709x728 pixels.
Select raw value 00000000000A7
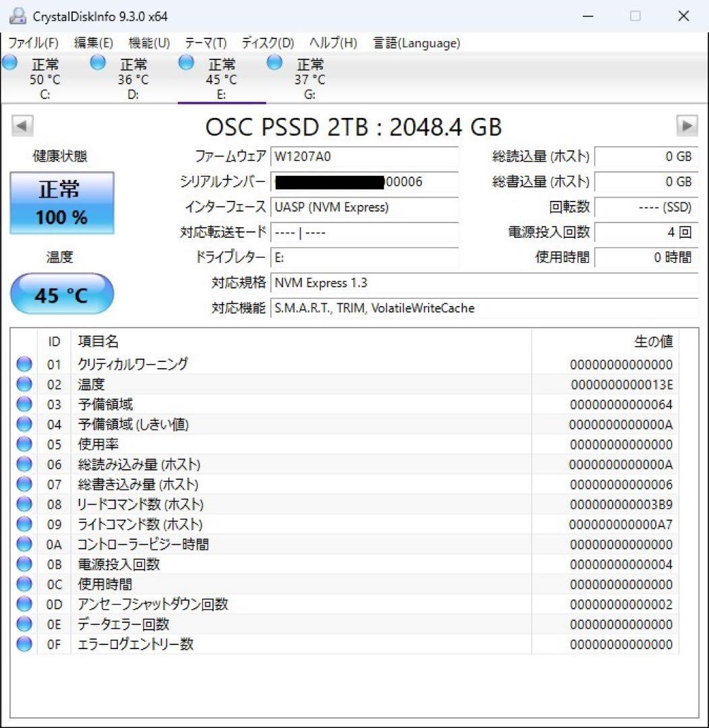coord(621,524)
